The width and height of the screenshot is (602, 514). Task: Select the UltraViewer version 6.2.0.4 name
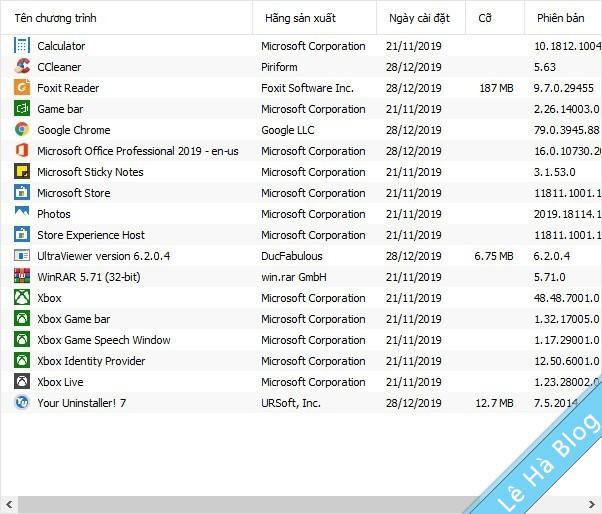(x=104, y=256)
